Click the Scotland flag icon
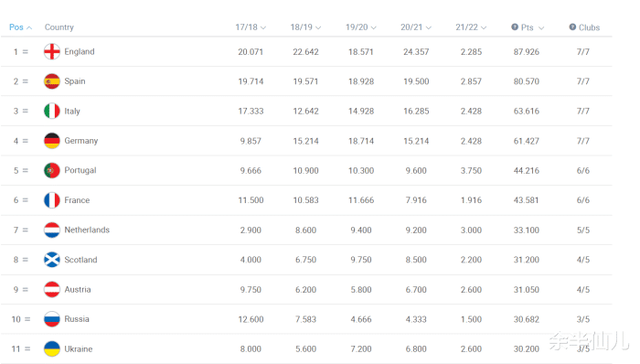This screenshot has width=640, height=364. pyautogui.click(x=52, y=260)
